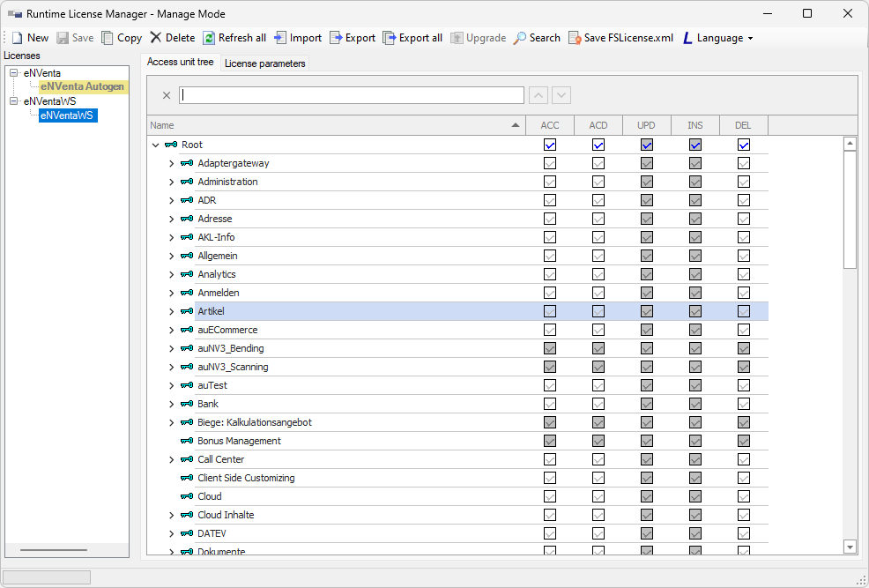
Task: Click the ACC column header
Action: pos(550,125)
